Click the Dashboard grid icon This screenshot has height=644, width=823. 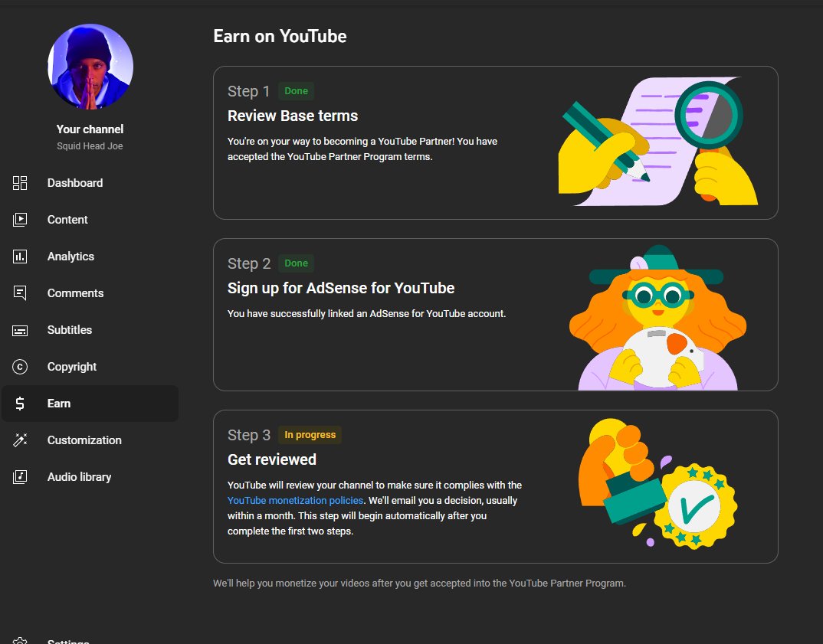click(x=20, y=183)
